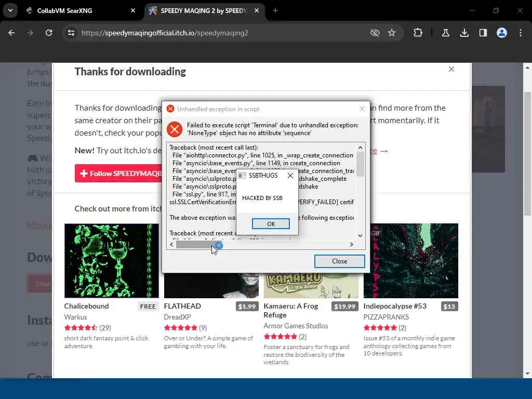The height and width of the screenshot is (399, 532).
Task: Open the DreadXP author link
Action: pyautogui.click(x=178, y=317)
